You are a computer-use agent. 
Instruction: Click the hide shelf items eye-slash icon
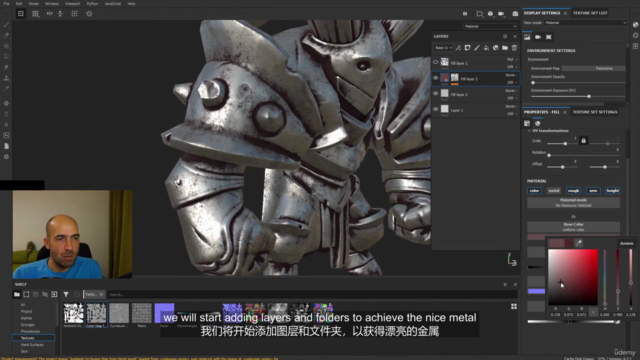tap(45, 294)
